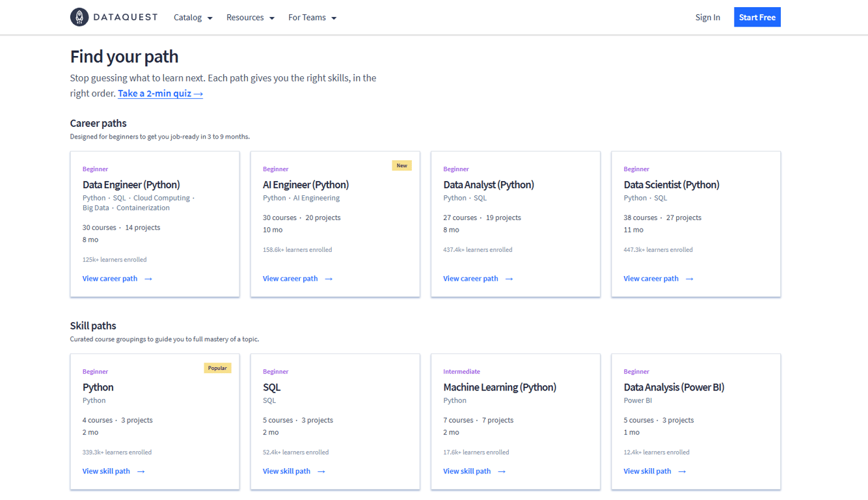
Task: Click the "52.4k+ learners enrolled" text
Action: coord(295,452)
